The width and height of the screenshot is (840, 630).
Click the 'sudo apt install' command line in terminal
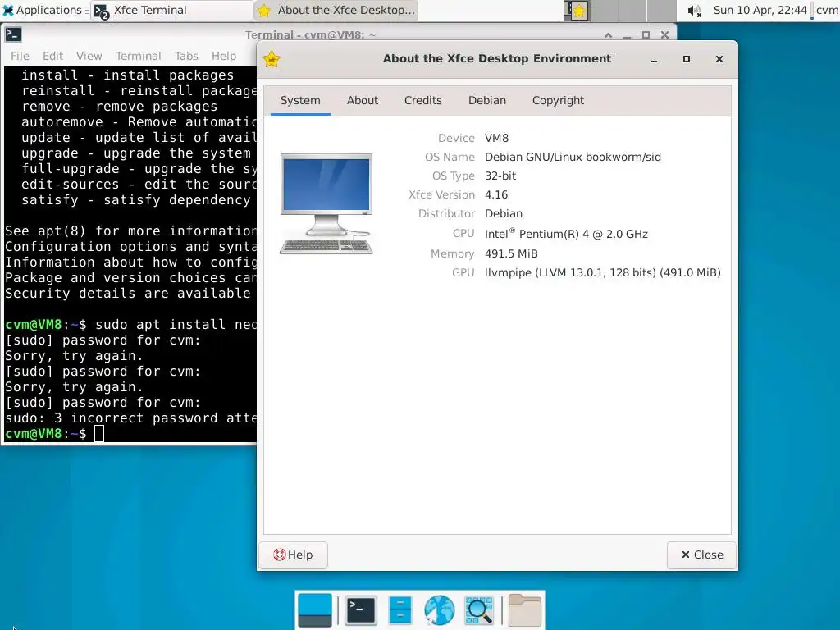pyautogui.click(x=130, y=325)
